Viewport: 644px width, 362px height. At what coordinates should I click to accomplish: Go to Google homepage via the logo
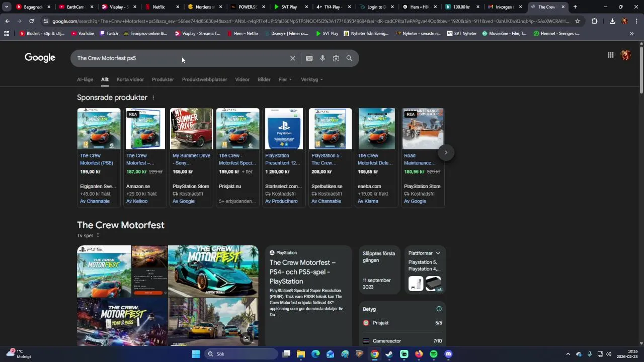[x=40, y=58]
